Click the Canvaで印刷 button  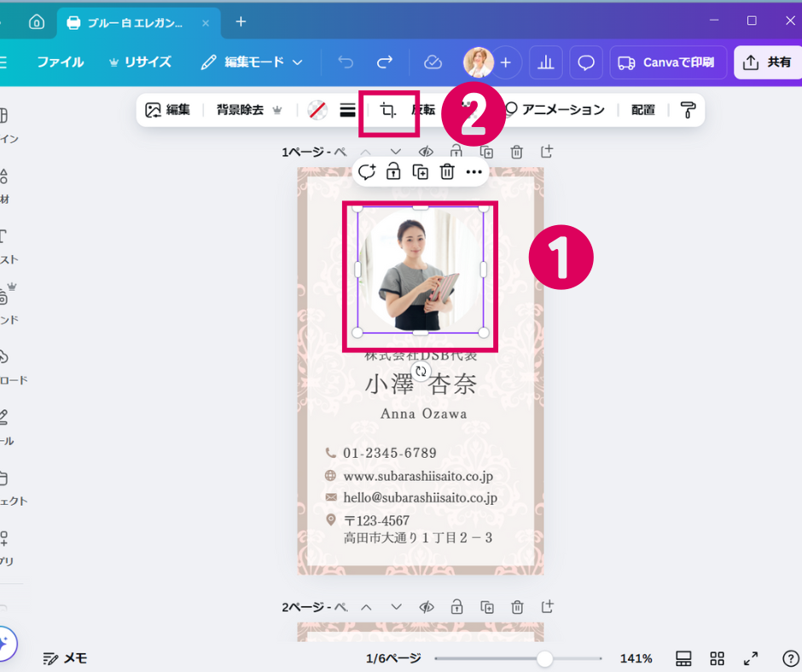(668, 62)
